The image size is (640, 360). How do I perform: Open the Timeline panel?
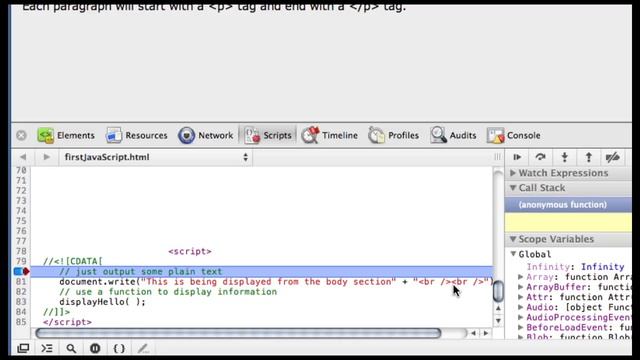330,135
